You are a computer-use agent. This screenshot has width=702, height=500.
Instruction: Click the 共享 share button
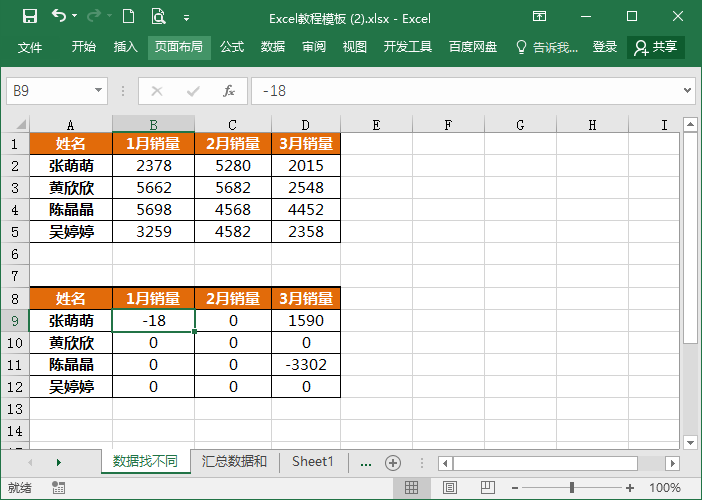(x=656, y=47)
